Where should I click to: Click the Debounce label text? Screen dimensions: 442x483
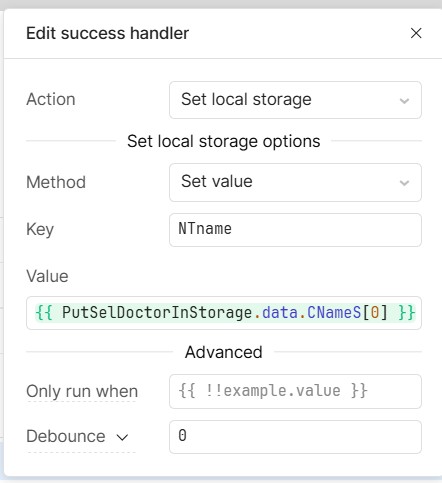(x=66, y=436)
